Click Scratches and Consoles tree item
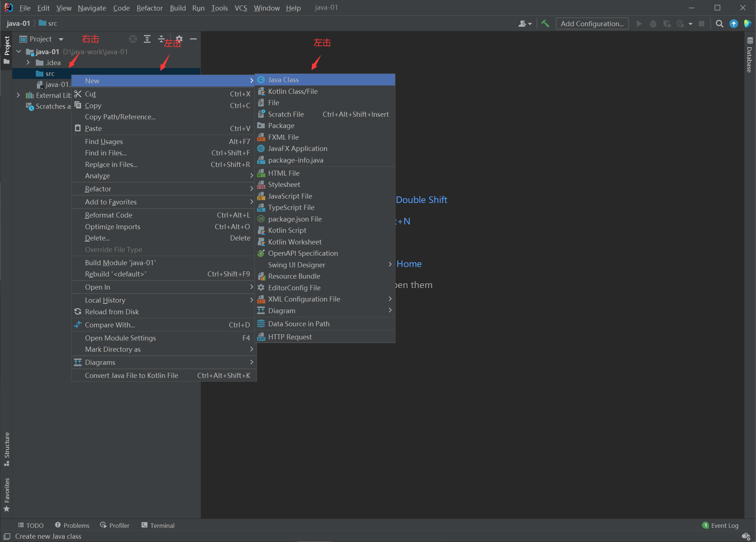 48,106
